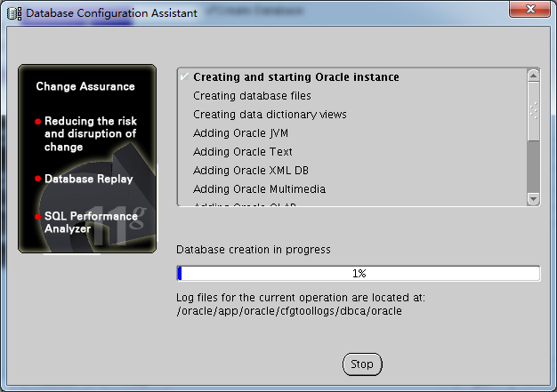557x392 pixels.
Task: Click the 'Log files for the current operation' text
Action: click(x=301, y=297)
